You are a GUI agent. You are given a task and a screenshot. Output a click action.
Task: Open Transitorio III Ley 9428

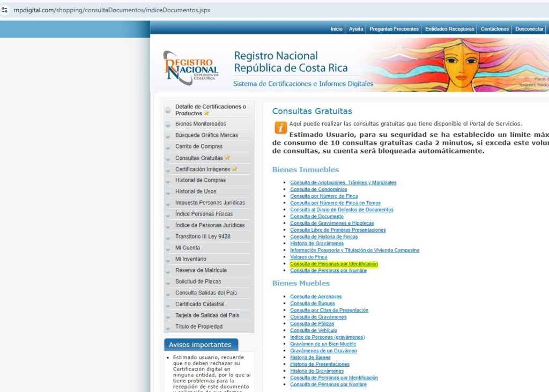click(x=203, y=236)
